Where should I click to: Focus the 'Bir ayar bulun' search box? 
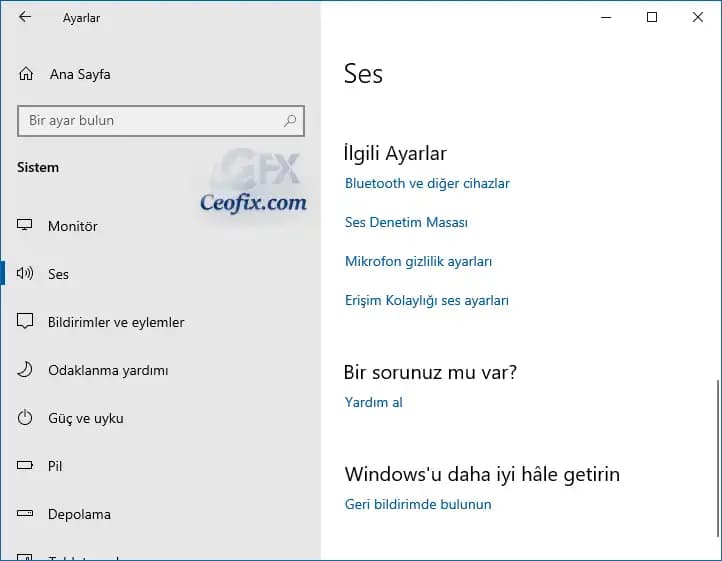(x=150, y=121)
